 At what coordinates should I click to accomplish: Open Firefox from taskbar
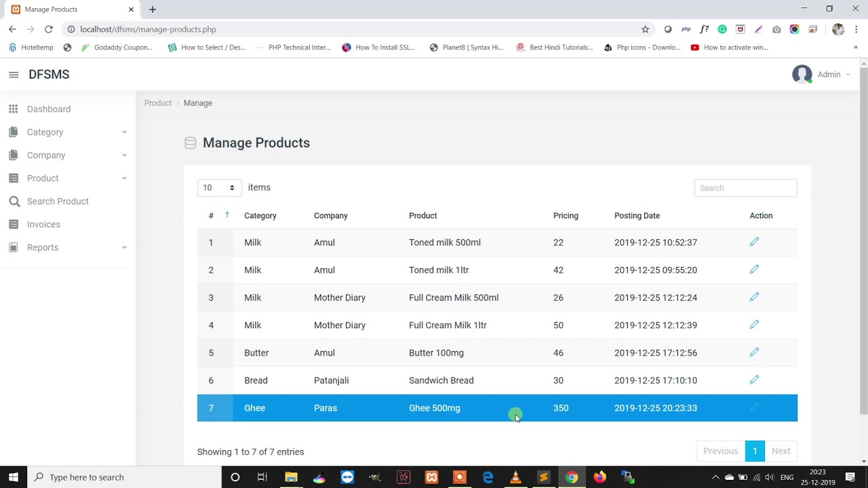(x=599, y=477)
